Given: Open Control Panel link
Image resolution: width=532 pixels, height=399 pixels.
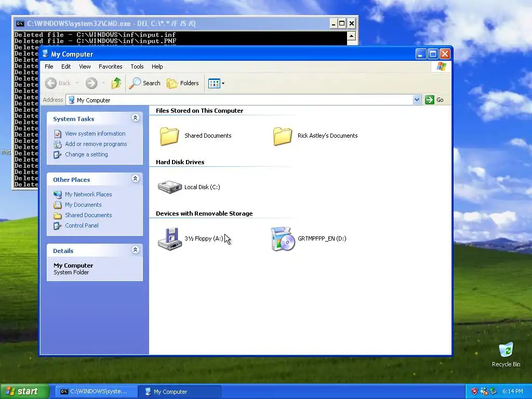Looking at the screenshot, I should (x=82, y=225).
